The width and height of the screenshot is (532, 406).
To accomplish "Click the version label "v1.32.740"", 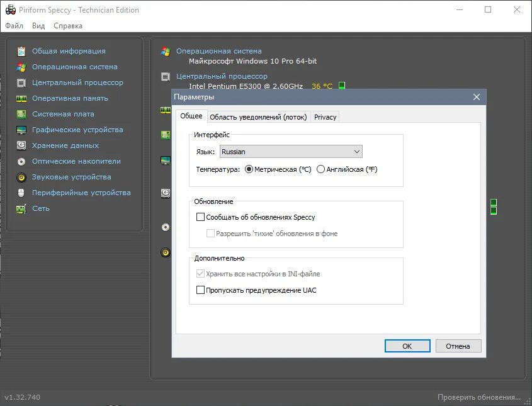I will click(23, 397).
